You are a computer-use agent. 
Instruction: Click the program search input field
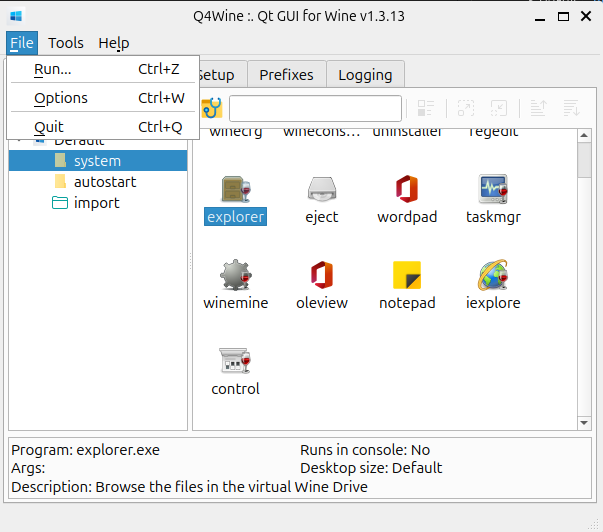(316, 108)
